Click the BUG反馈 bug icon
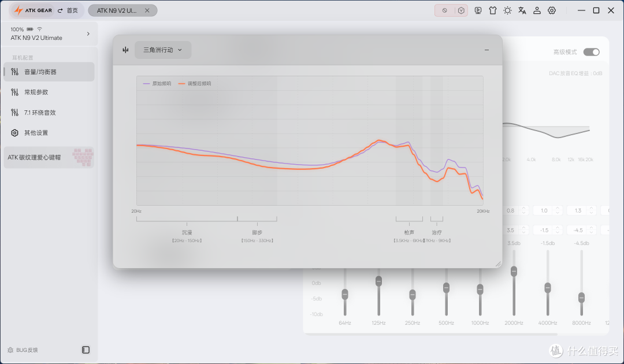The width and height of the screenshot is (624, 364). pos(10,350)
